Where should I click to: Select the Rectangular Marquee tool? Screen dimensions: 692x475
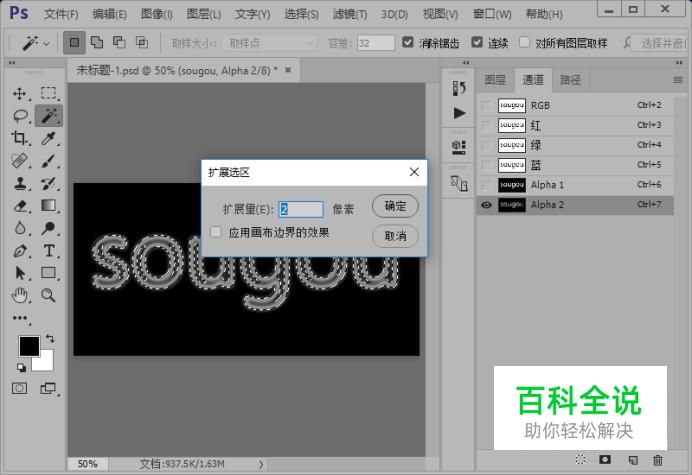(49, 94)
